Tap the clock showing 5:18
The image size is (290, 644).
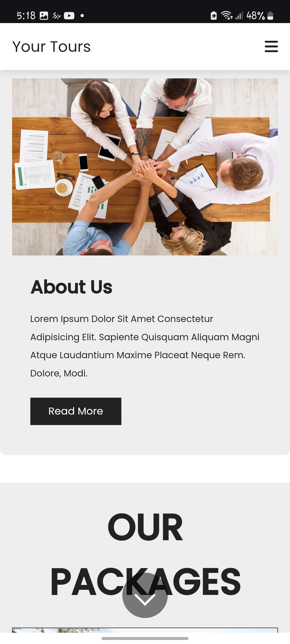[26, 16]
